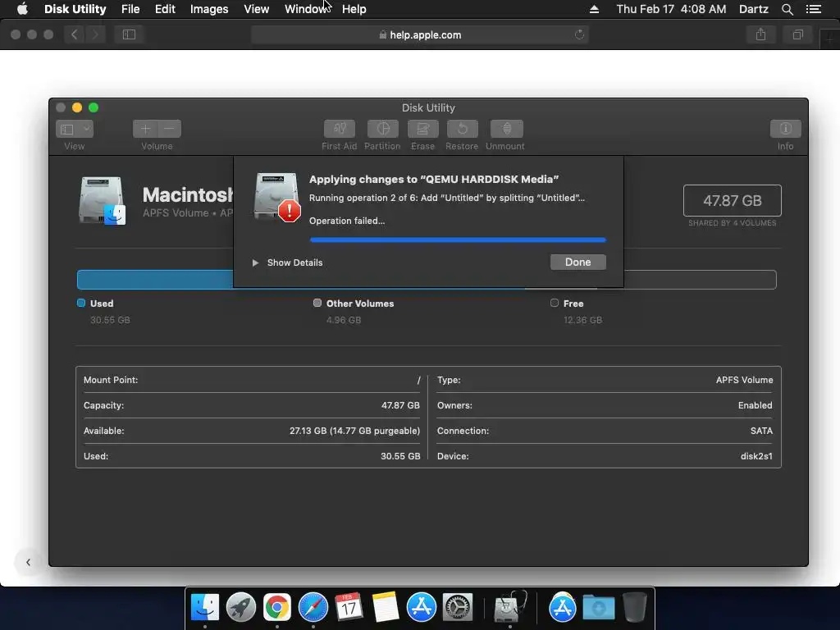Click the Partition toolbar icon
The width and height of the screenshot is (840, 630).
click(x=382, y=129)
